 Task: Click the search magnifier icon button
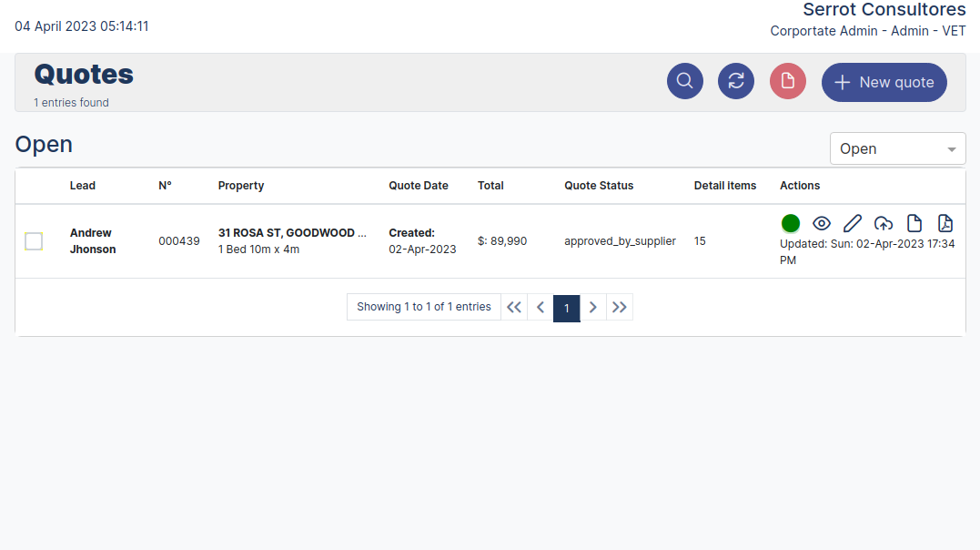[685, 81]
